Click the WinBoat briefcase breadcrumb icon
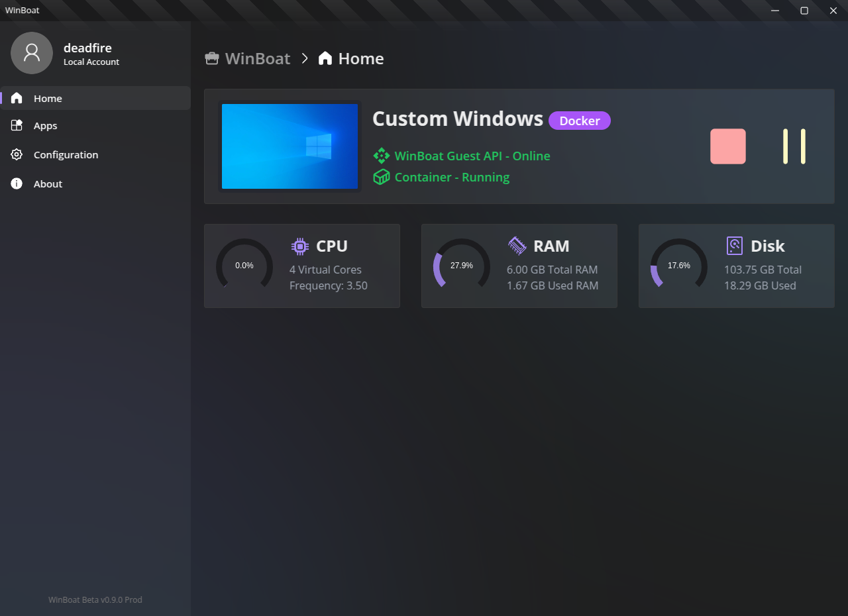This screenshot has width=848, height=616. click(x=212, y=58)
